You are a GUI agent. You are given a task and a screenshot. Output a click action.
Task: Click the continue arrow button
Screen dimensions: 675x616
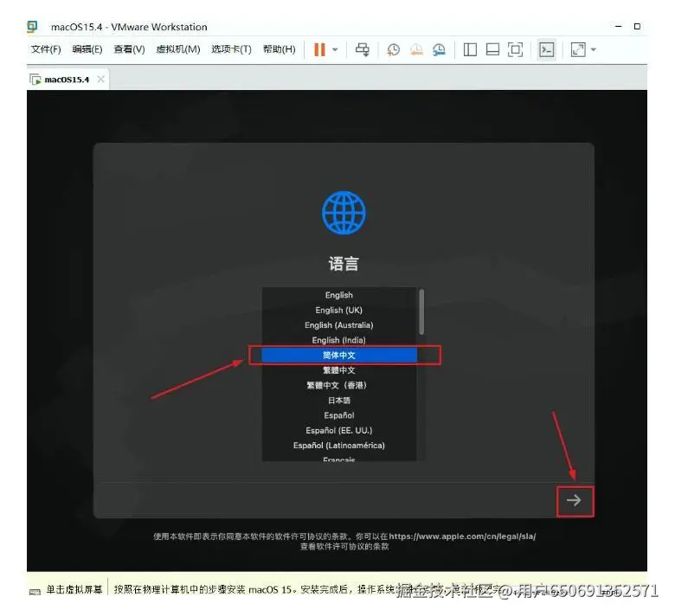574,500
